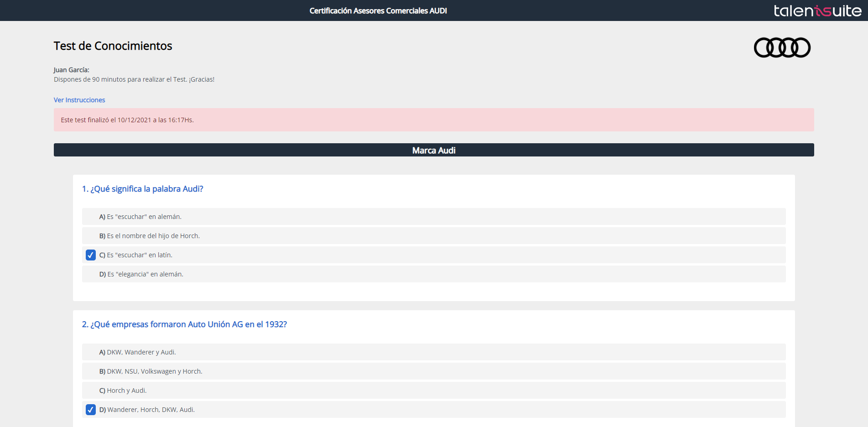Screen dimensions: 868x427
Task: Uncheck answer C 'escuchar' en latín
Action: 91,255
